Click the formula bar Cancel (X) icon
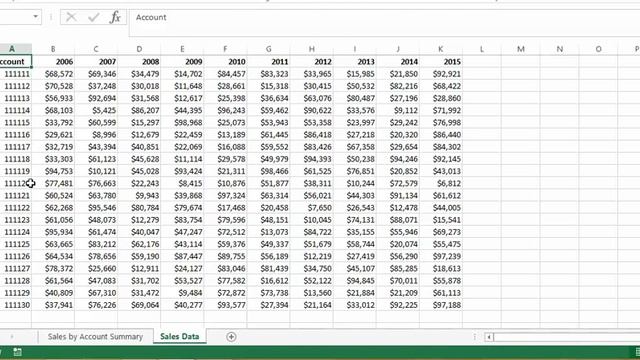Screen dimensions: 640x360 pyautogui.click(x=71, y=17)
